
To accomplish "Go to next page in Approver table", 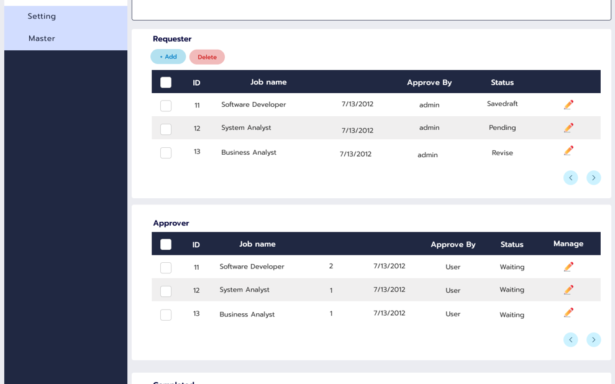I will (593, 340).
